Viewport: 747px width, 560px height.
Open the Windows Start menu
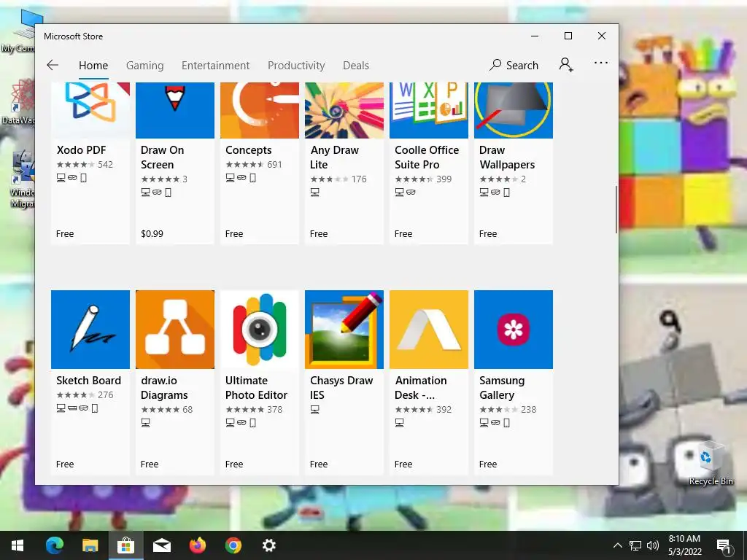pyautogui.click(x=18, y=545)
